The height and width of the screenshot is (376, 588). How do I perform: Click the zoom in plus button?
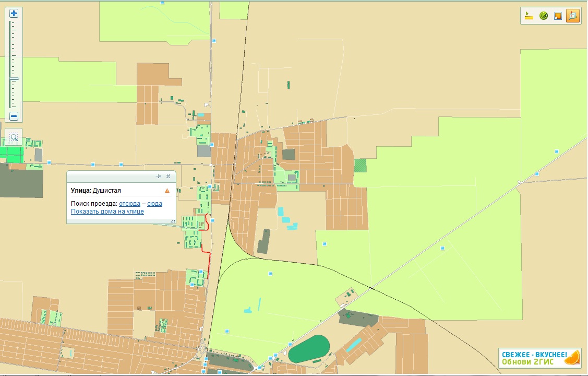[14, 13]
